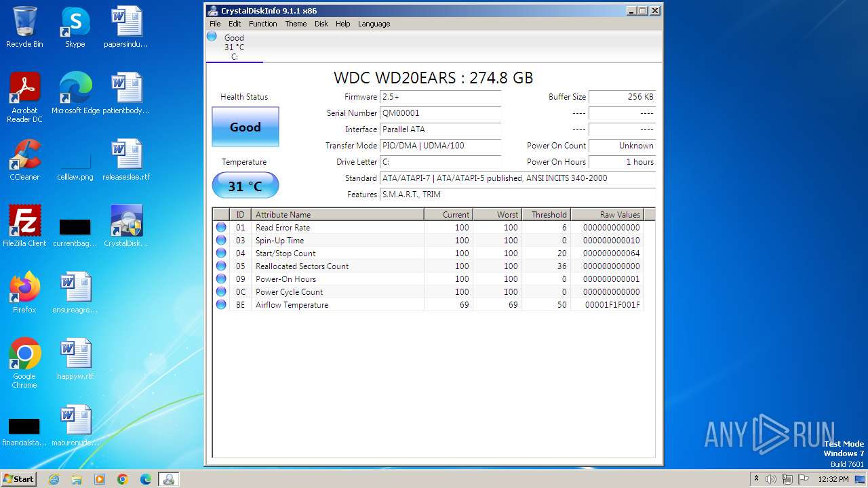This screenshot has width=868, height=488.
Task: Open Microsoft Edge desktop shortcut
Action: click(75, 94)
